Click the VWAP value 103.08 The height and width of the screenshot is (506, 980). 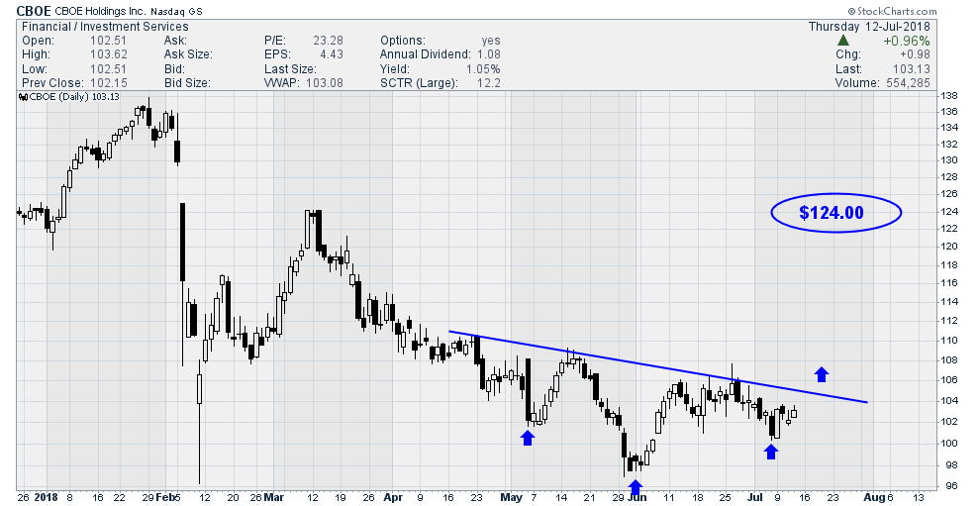point(325,82)
